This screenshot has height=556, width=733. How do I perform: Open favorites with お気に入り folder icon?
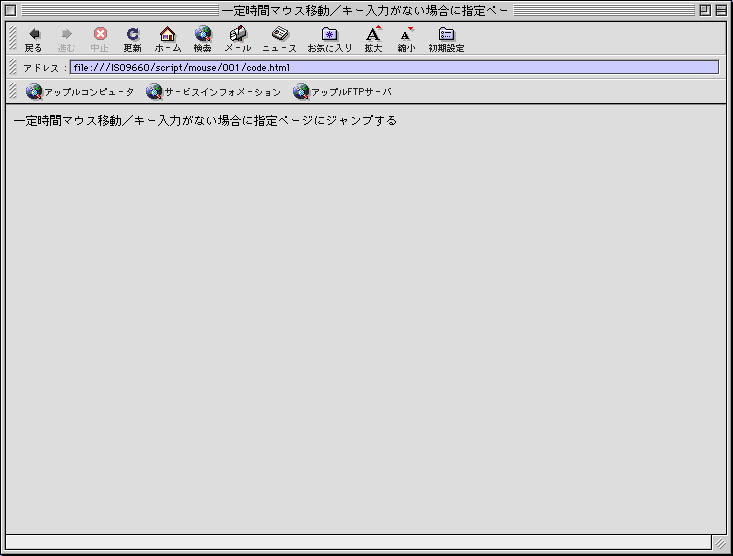pyautogui.click(x=330, y=39)
